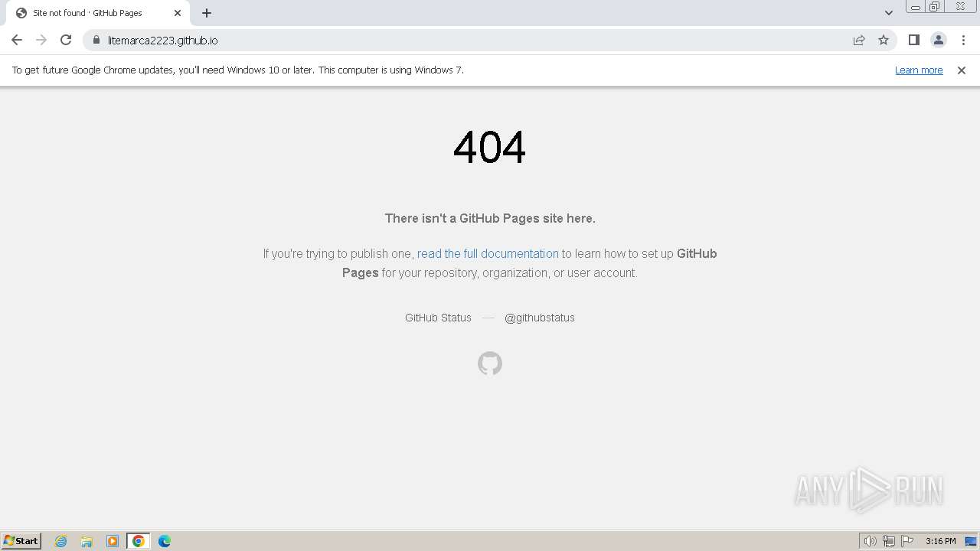Minimize the Chrome window

(x=915, y=7)
